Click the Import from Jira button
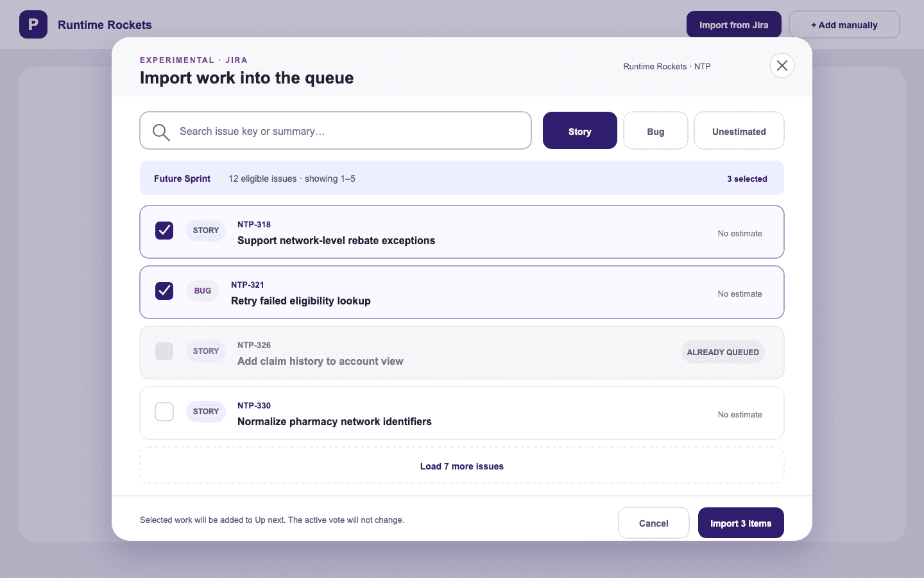Screen dimensions: 924x578 point(734,25)
